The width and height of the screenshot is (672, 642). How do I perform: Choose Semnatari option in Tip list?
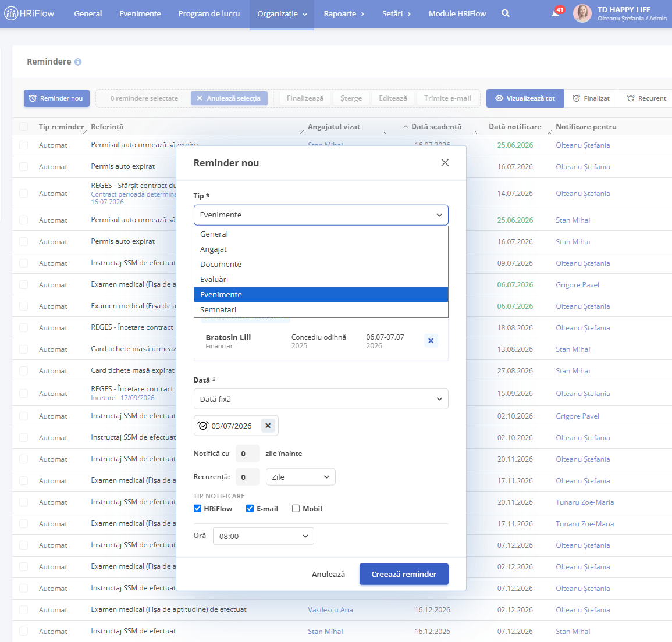(321, 309)
